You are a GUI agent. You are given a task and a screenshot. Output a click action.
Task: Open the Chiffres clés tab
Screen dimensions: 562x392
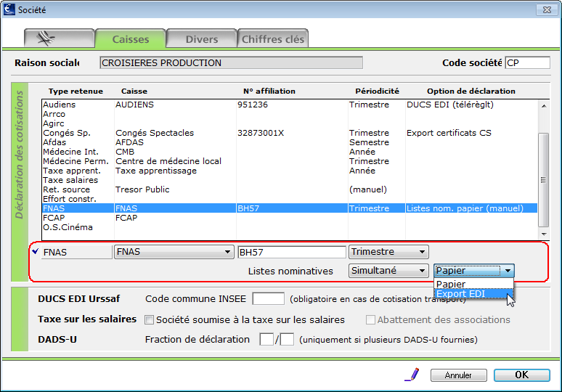[x=273, y=38]
